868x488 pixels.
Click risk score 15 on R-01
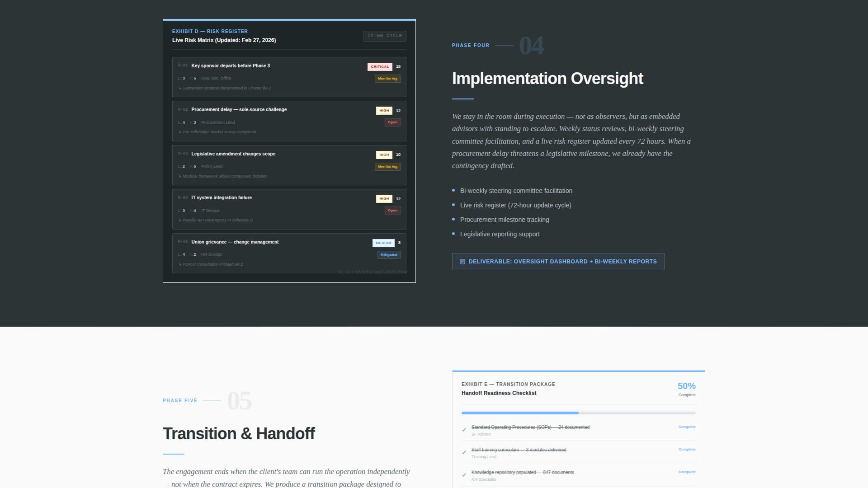click(398, 67)
